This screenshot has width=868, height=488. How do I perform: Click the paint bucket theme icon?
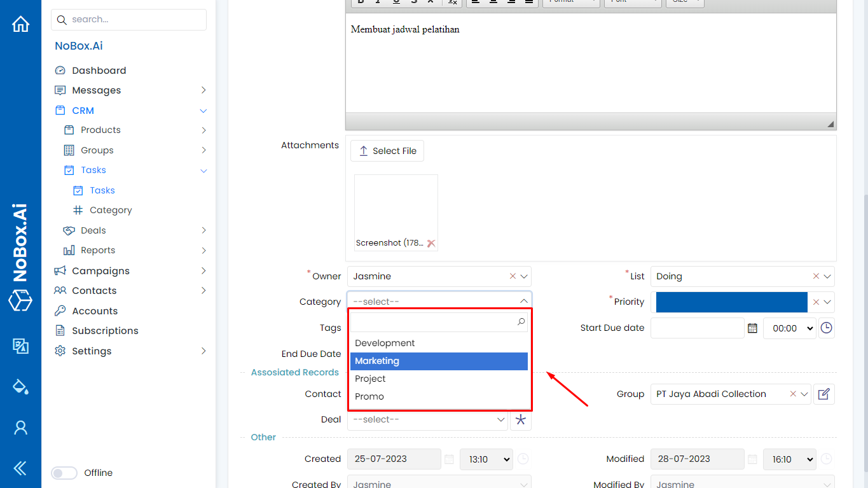pyautogui.click(x=20, y=386)
